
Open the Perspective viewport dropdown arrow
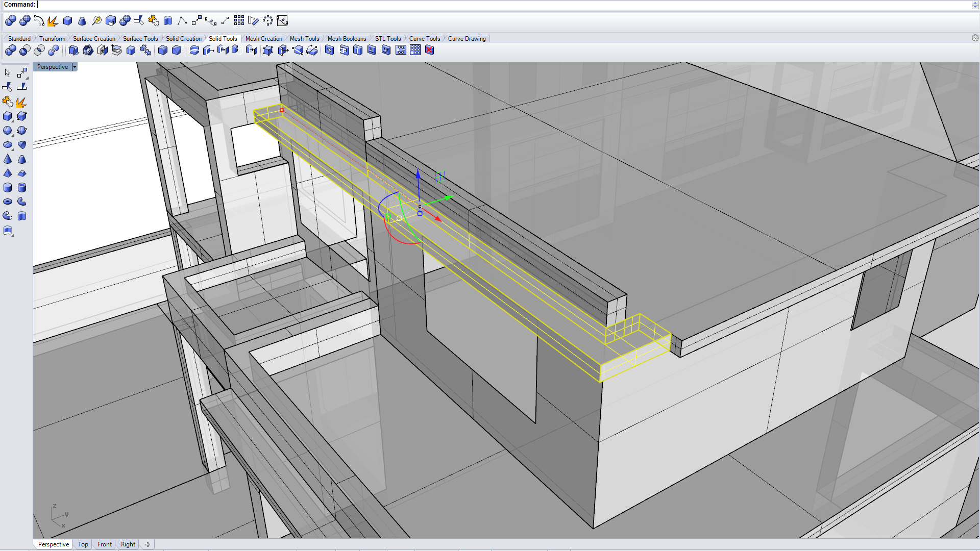coord(75,67)
